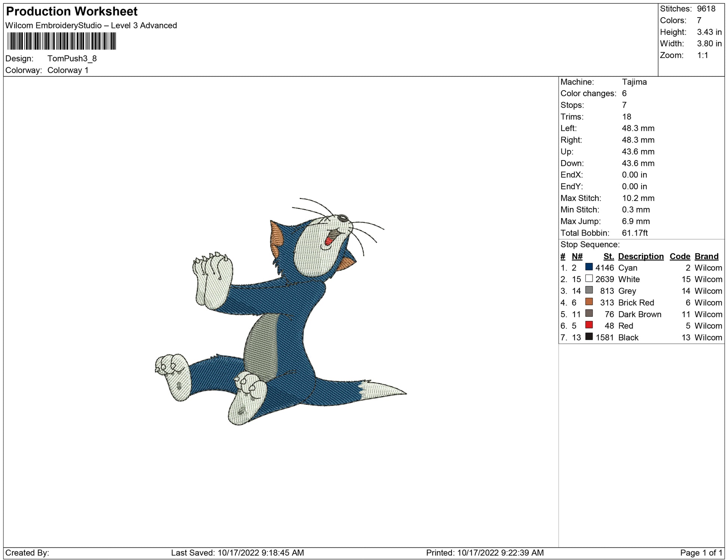The image size is (728, 560).
Task: Click the N# column header
Action: 577,256
